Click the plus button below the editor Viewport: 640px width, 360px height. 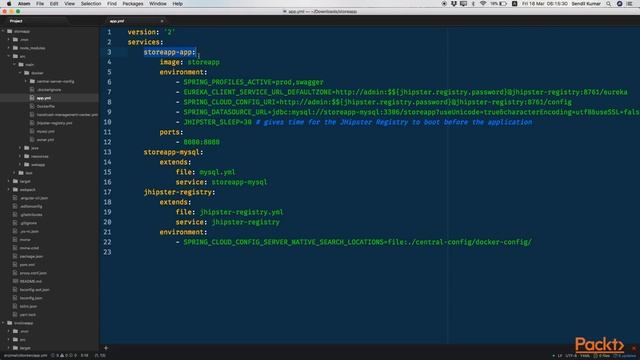tap(106, 348)
